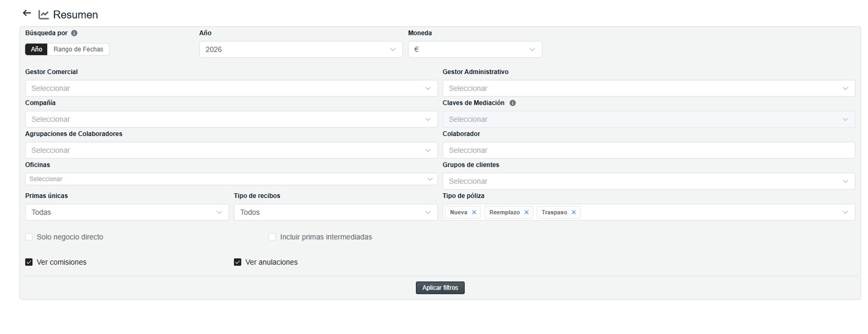Open the Claves de Mediación dropdown
This screenshot has width=868, height=334.
tap(649, 119)
